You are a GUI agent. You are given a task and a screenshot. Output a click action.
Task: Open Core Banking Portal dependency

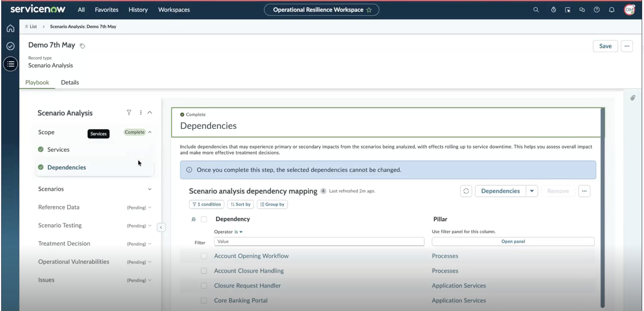click(x=241, y=300)
